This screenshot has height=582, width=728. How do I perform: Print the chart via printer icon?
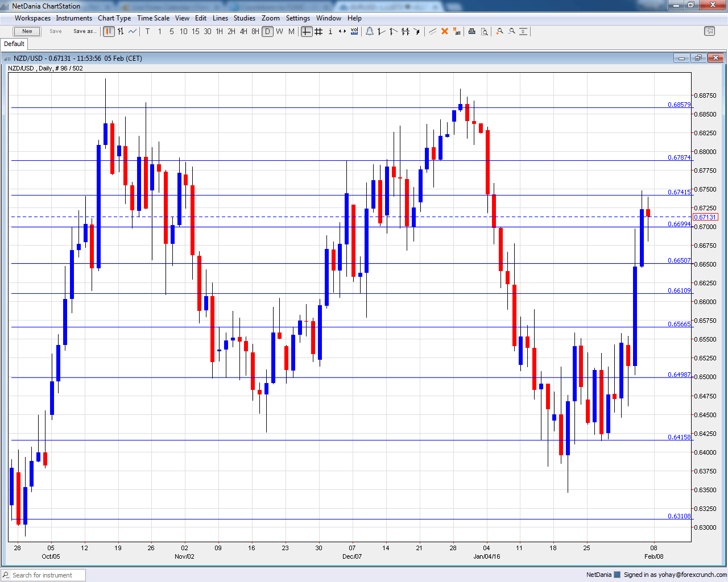[x=471, y=32]
